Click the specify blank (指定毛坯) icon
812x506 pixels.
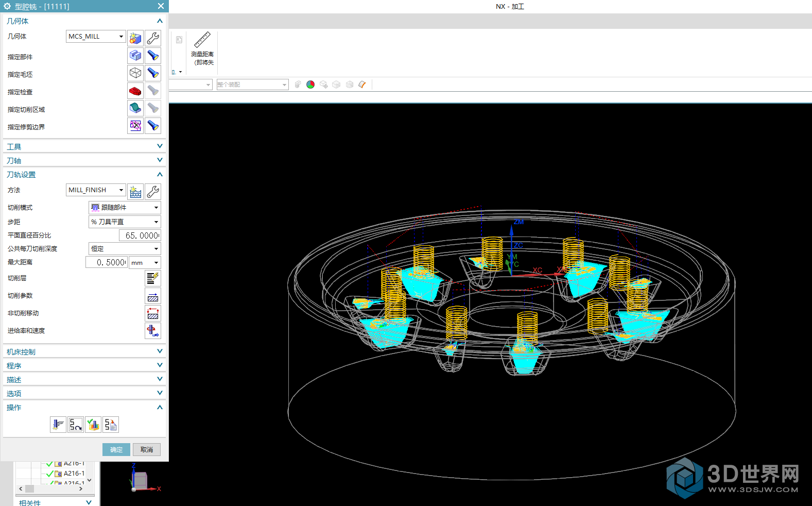pos(135,73)
